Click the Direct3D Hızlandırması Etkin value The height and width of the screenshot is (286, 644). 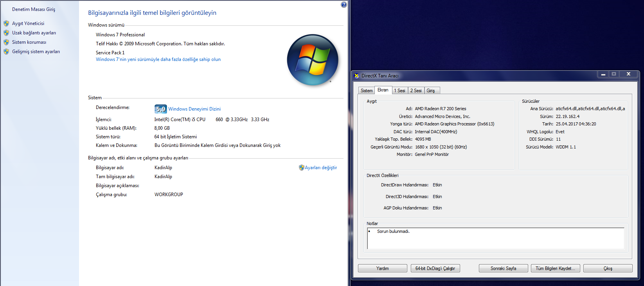(437, 197)
